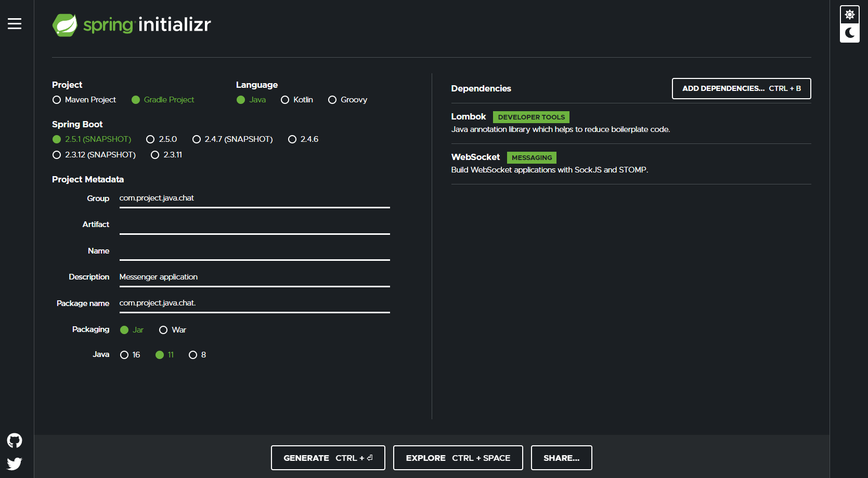Click the MESSAGING tag
This screenshot has width=868, height=478.
pos(532,157)
